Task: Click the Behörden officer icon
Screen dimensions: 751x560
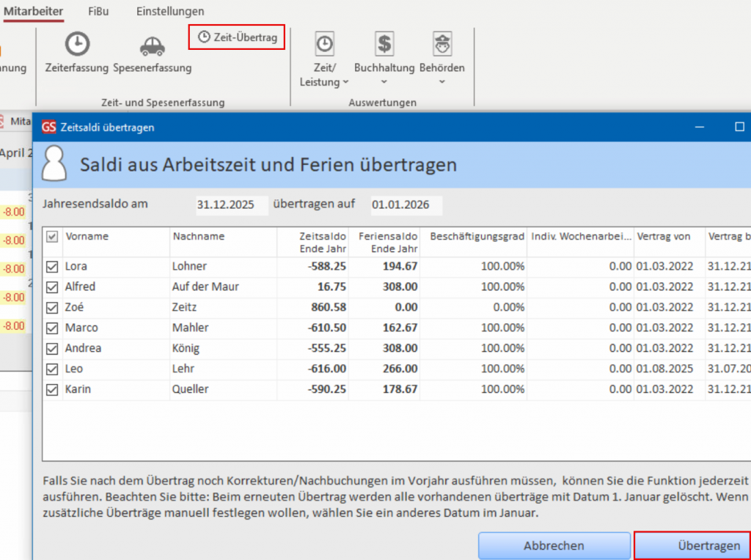Action: (442, 45)
